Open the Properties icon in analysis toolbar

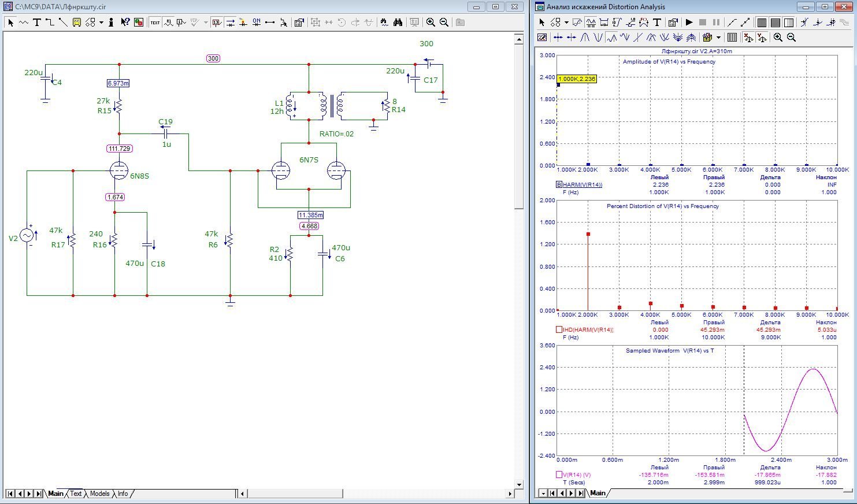pos(673,23)
